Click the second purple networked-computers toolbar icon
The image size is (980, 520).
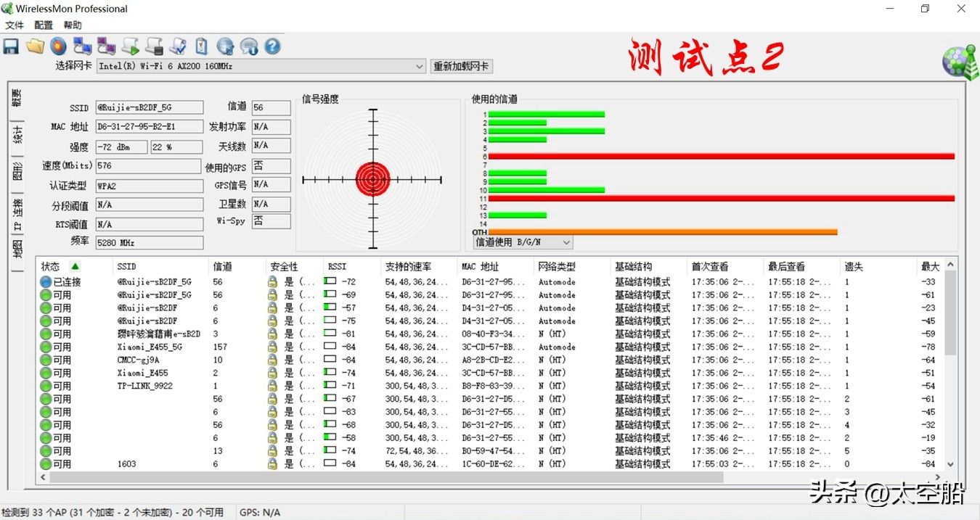click(106, 47)
